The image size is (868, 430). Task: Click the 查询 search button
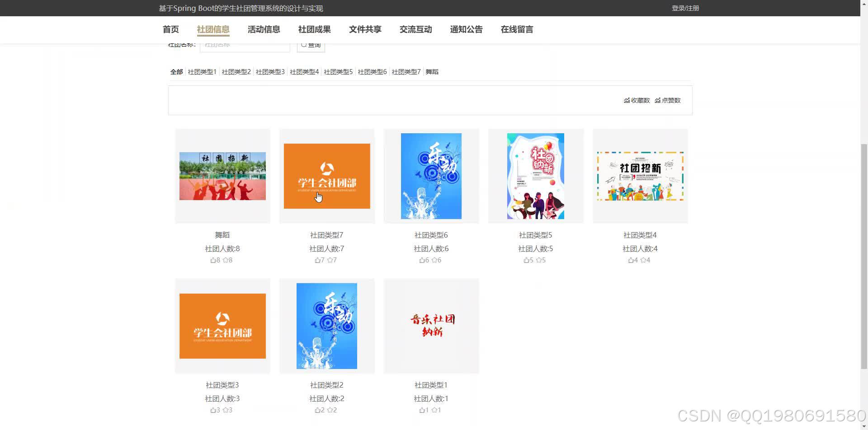point(311,44)
